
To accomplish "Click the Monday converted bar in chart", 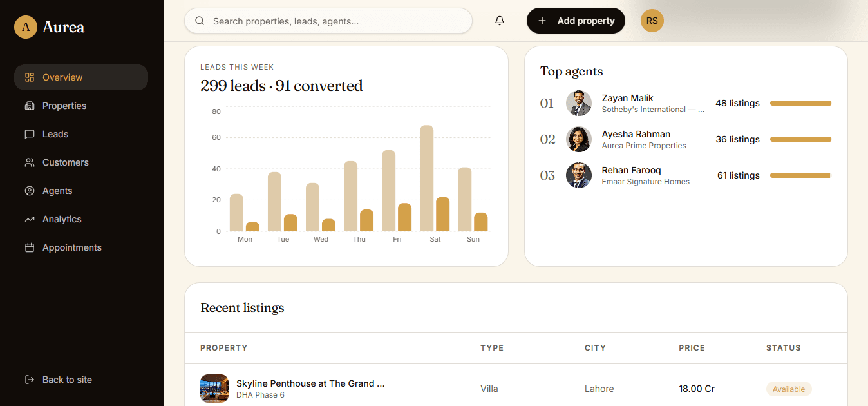I will point(252,227).
